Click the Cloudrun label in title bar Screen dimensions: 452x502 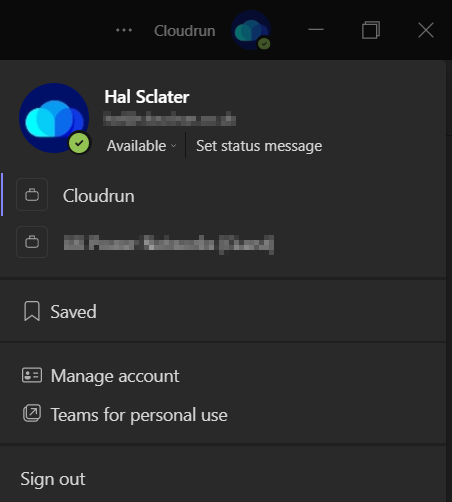coord(185,31)
